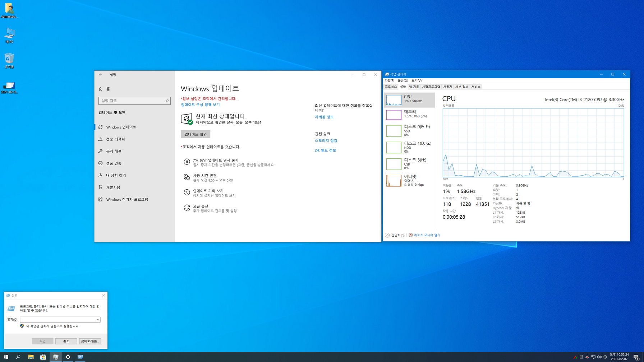Screen dimensions: 644x362
Task: Open 고급 옵션 update settings
Action: pyautogui.click(x=210, y=208)
